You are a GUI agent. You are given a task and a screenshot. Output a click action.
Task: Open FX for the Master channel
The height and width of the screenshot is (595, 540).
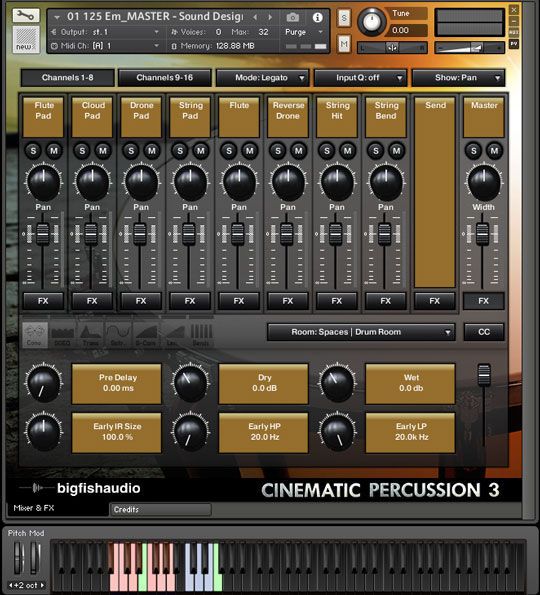pos(483,301)
